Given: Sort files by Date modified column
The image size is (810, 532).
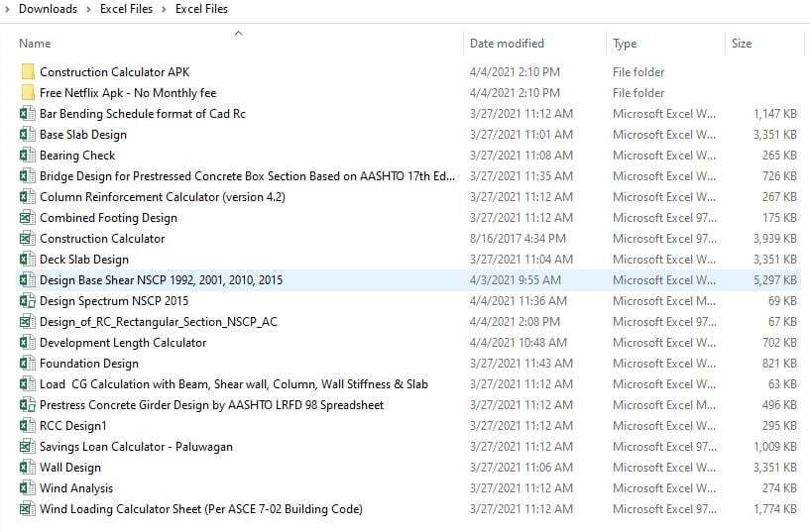Looking at the screenshot, I should 509,44.
